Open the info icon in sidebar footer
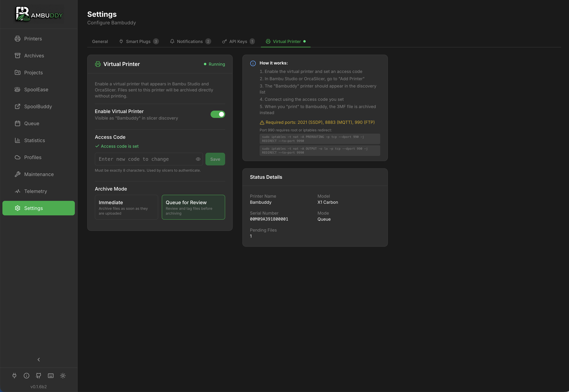Viewport: 569px width, 392px height. coord(27,376)
